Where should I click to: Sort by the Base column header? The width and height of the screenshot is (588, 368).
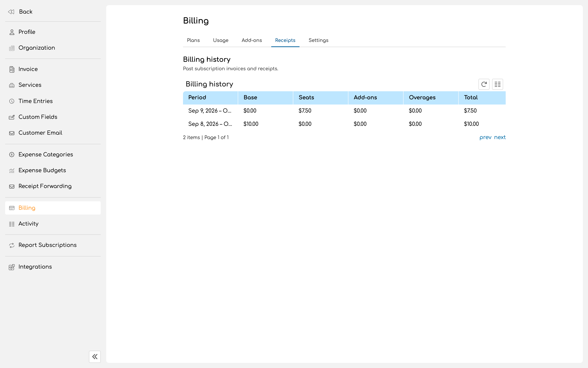click(266, 98)
